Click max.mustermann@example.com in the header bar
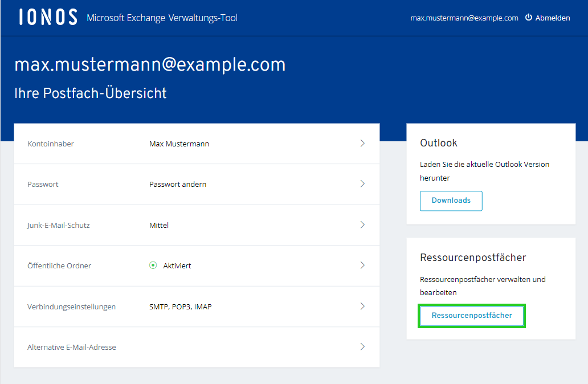This screenshot has width=588, height=384. tap(464, 18)
